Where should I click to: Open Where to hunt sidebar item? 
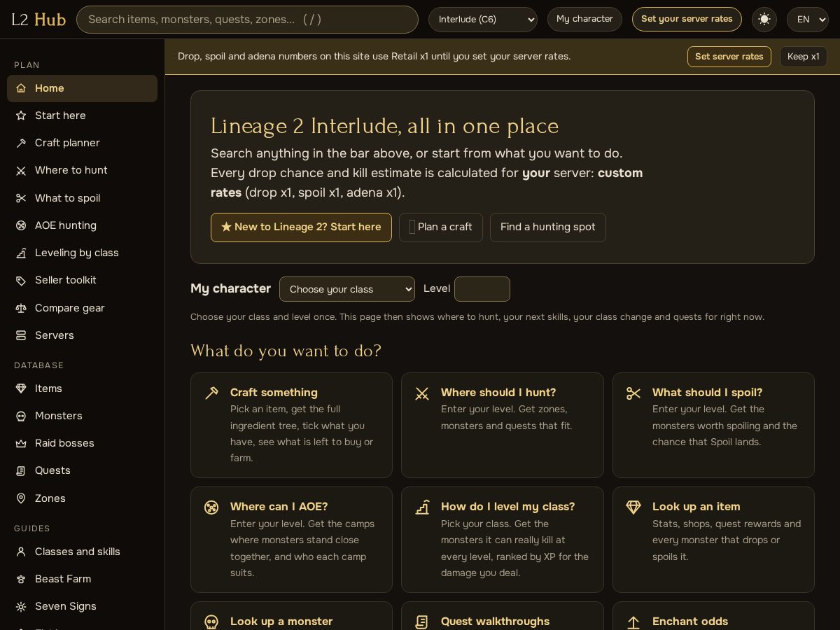82,170
